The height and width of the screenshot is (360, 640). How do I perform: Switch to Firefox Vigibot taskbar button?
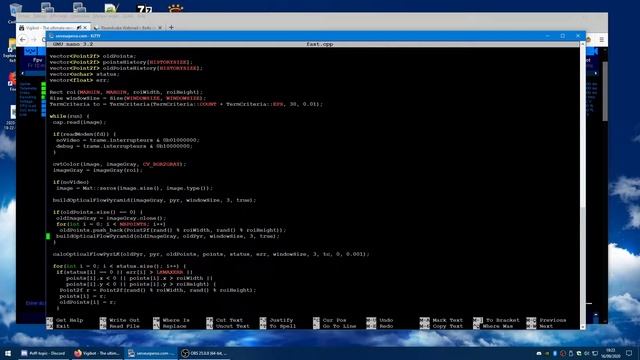pyautogui.click(x=97, y=353)
